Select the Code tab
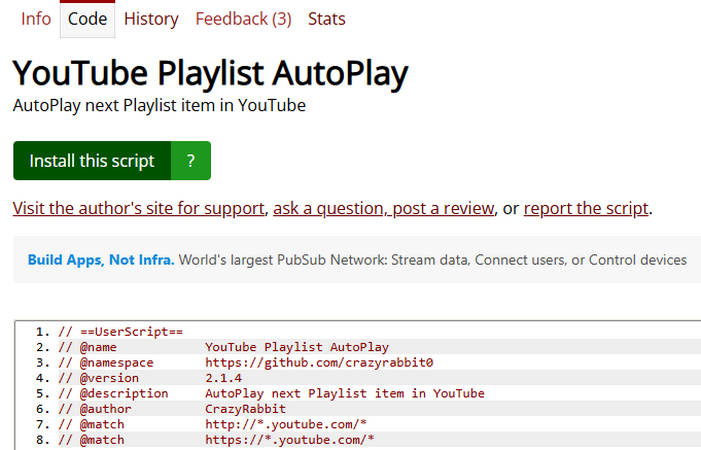Screen dimensions: 701x450 click(87, 19)
